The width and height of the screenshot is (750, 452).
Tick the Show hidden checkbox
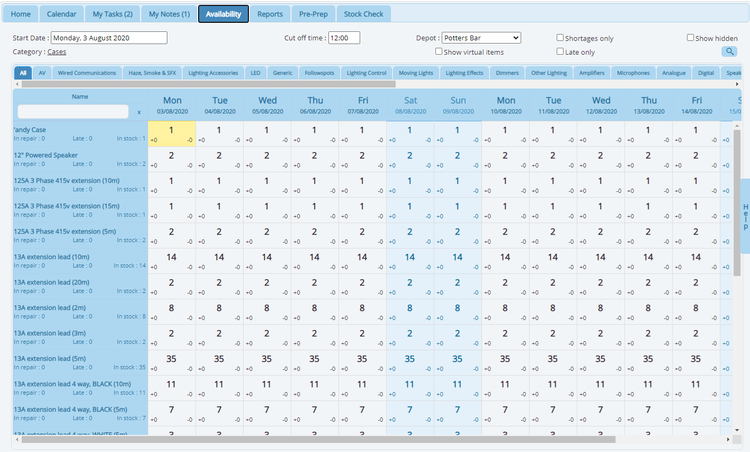point(691,38)
